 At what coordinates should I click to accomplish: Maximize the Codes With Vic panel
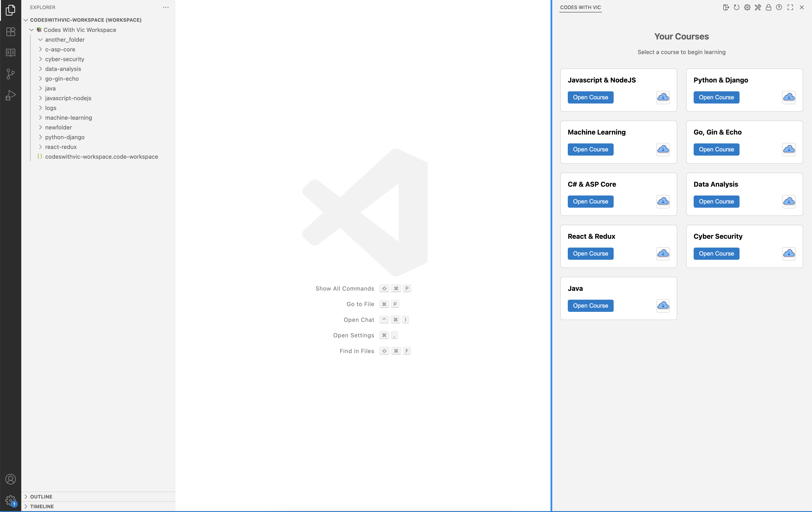(x=790, y=7)
